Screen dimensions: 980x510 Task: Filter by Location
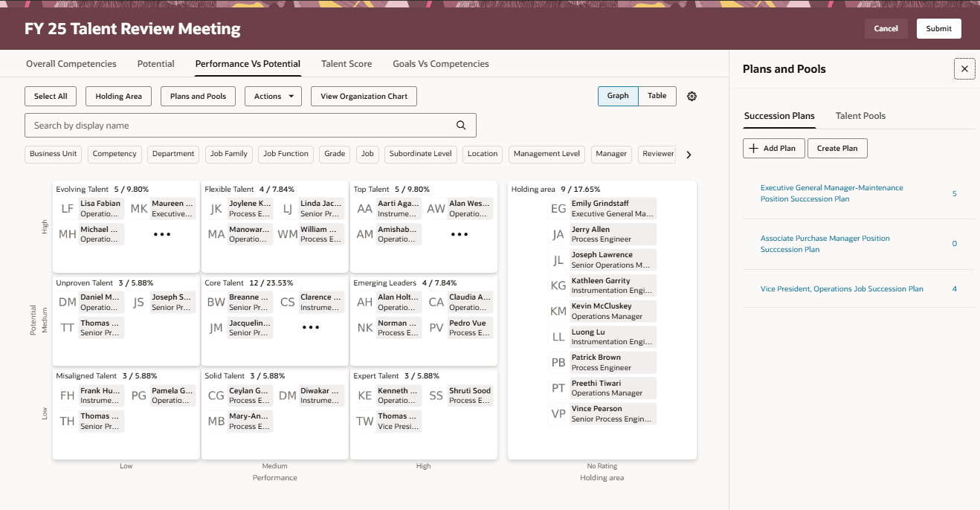tap(483, 154)
